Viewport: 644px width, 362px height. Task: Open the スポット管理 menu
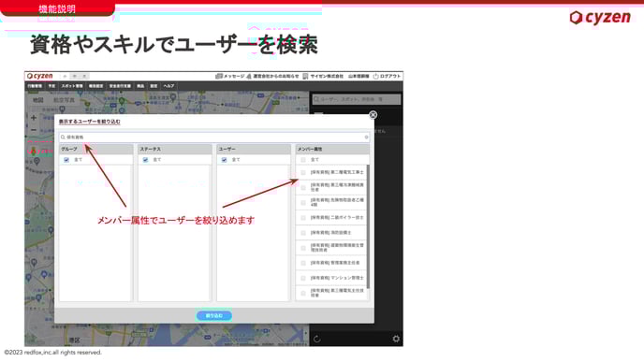[72, 86]
